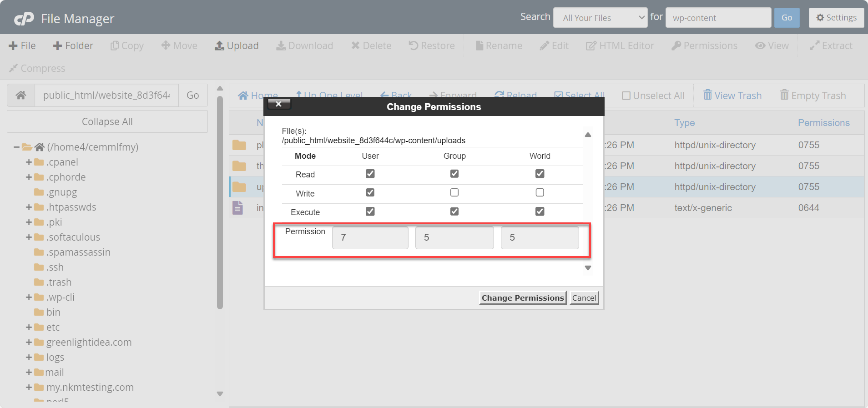This screenshot has width=868, height=408.
Task: Click Empty Trash icon
Action: [x=784, y=95]
